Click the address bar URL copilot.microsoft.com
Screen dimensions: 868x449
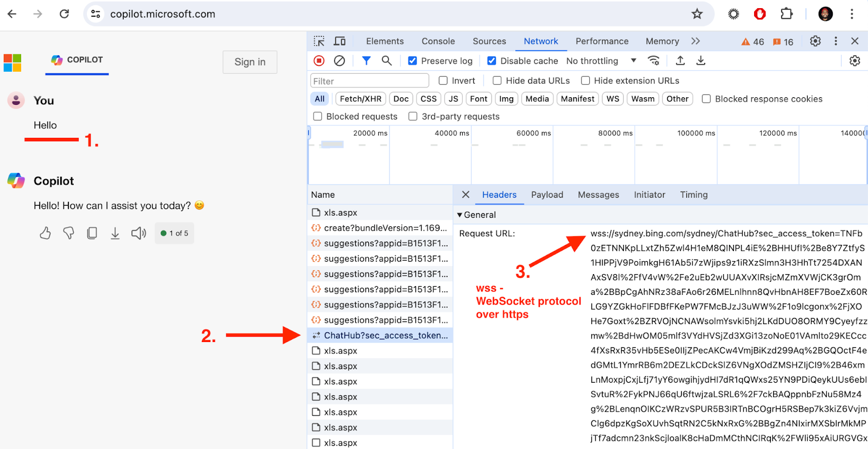[x=163, y=14]
